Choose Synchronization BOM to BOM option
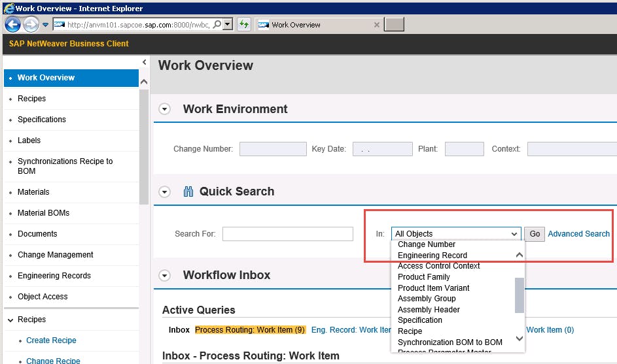 click(450, 342)
